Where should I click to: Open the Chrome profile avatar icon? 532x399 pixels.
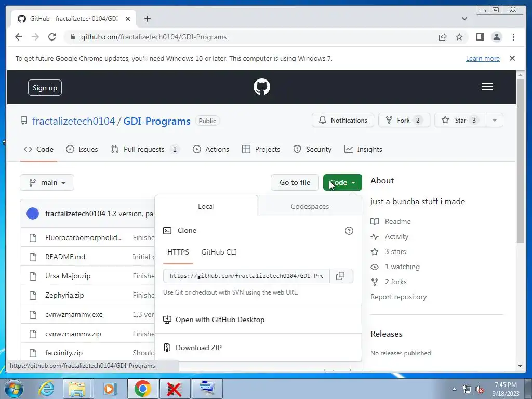(496, 37)
